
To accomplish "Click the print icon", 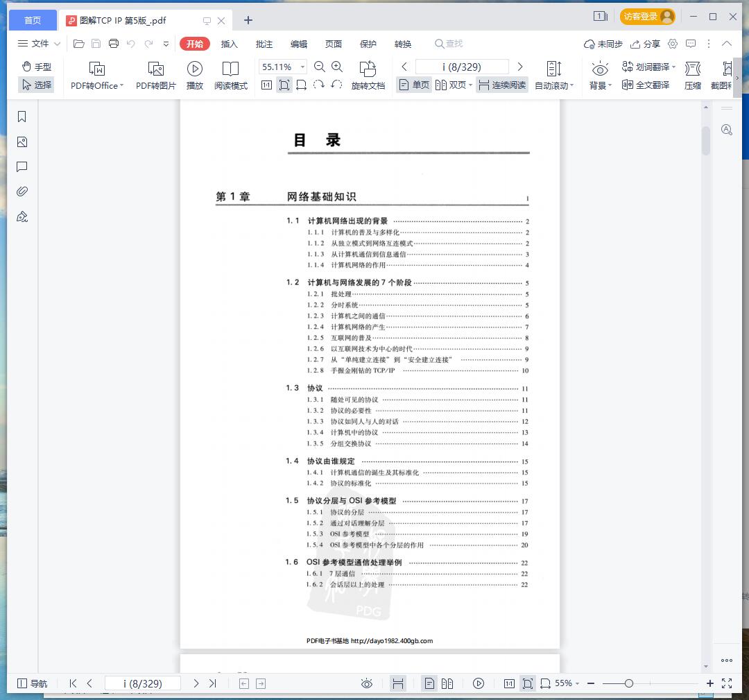I will pyautogui.click(x=114, y=44).
